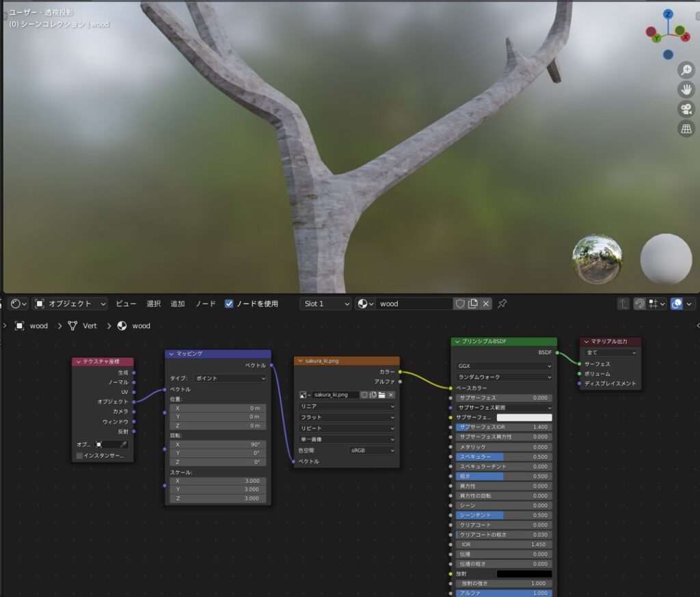Viewport: 700px width, 597px height.
Task: Expand the sRGB color space dropdown
Action: tap(373, 451)
